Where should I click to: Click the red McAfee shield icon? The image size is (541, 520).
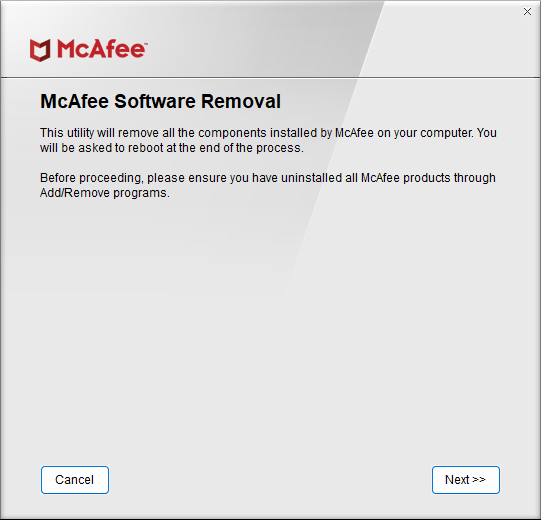point(40,50)
